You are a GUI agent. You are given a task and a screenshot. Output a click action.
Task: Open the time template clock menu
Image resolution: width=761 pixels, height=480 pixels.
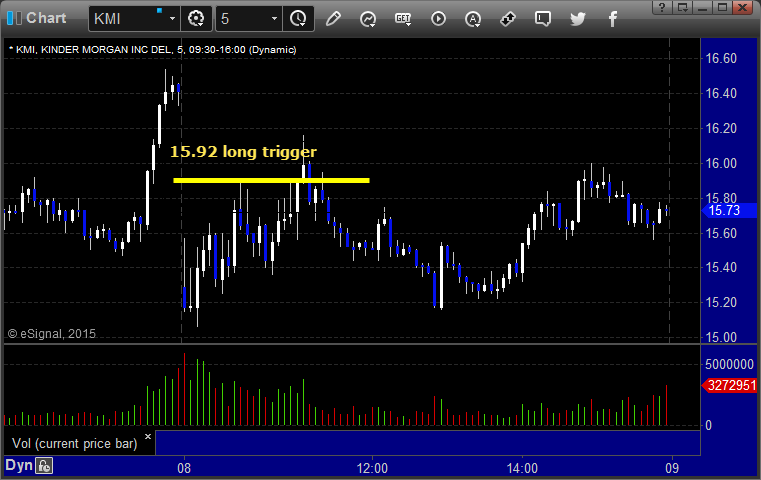(298, 19)
